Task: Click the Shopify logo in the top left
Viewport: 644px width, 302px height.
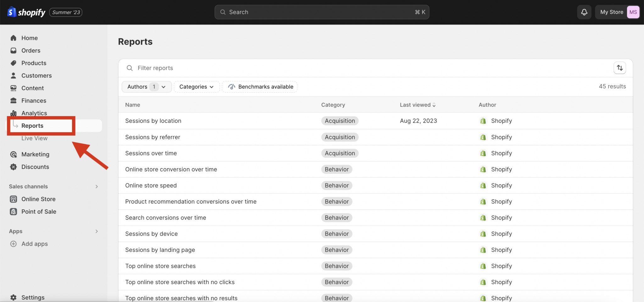Action: 11,12
